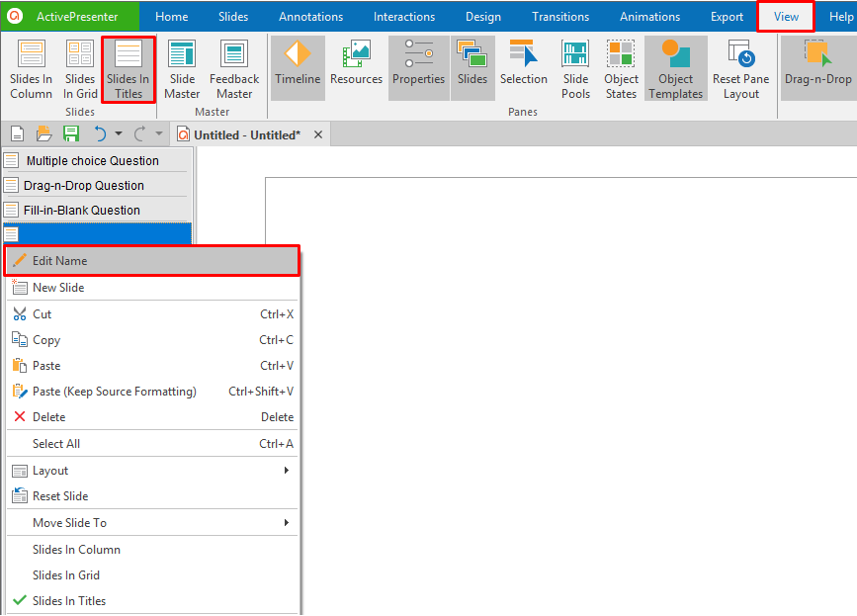Open the Annotations ribbon tab
857x616 pixels.
point(311,17)
